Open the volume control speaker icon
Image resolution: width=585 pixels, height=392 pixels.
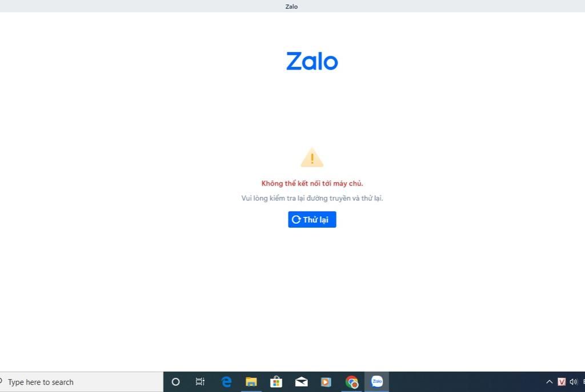click(574, 382)
